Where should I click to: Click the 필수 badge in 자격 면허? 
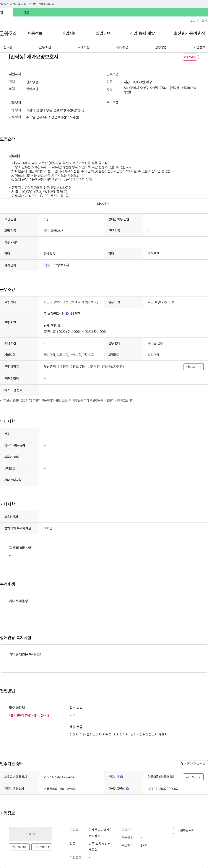tap(47, 265)
